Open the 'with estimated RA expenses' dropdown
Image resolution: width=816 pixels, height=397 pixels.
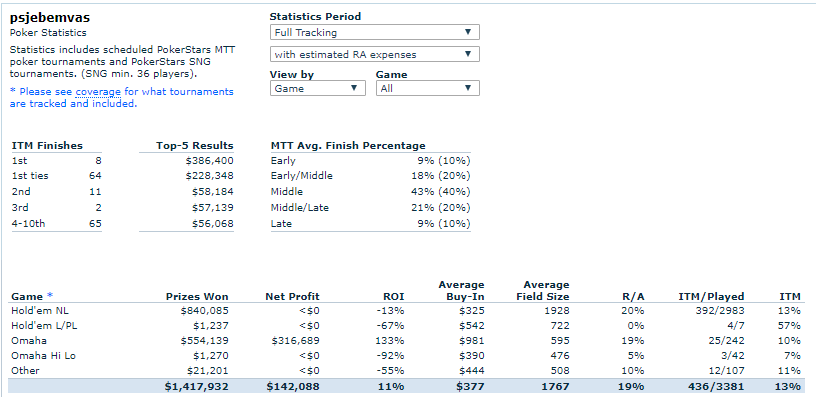tap(374, 54)
